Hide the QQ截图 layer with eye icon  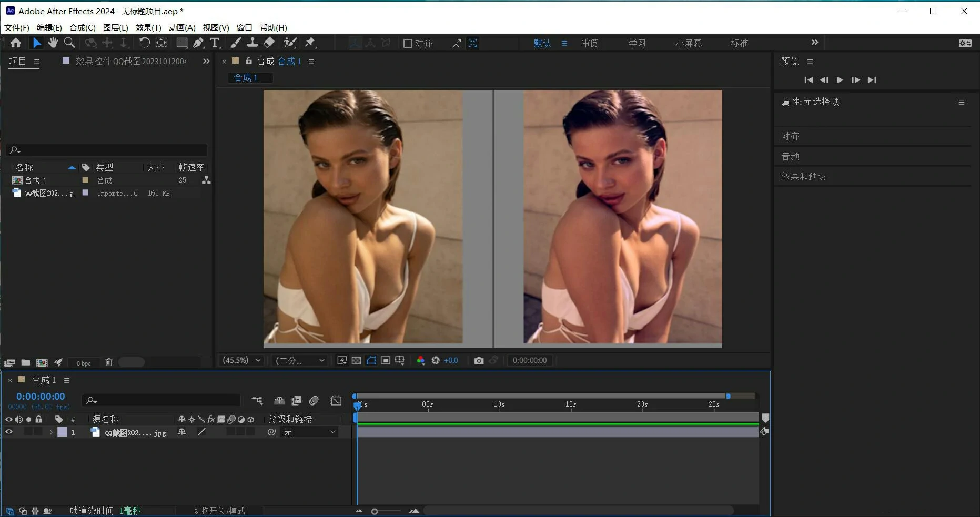click(9, 432)
